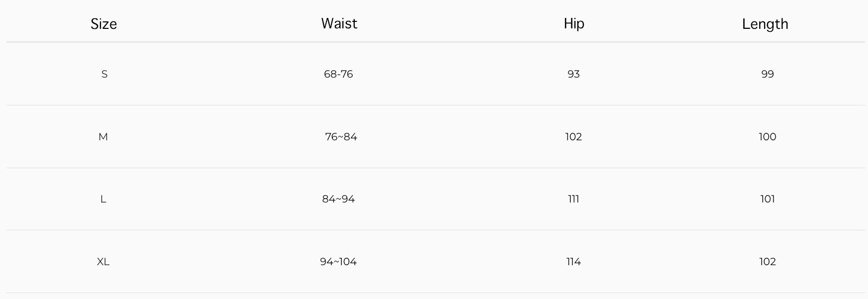
Task: Click waist value 68-76
Action: click(338, 74)
